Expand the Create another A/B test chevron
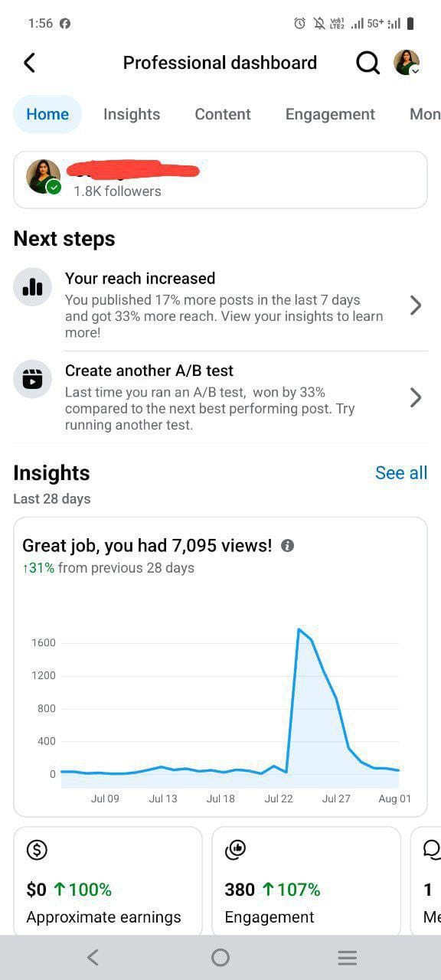The image size is (441, 980). click(416, 397)
